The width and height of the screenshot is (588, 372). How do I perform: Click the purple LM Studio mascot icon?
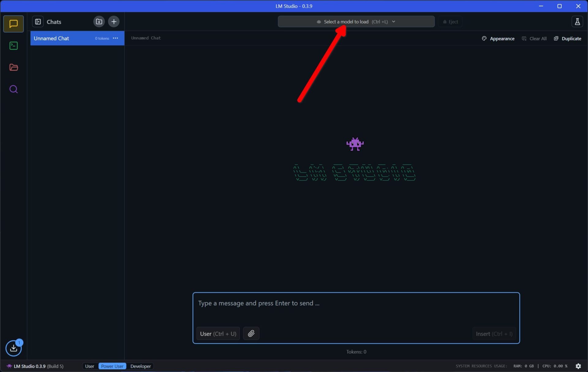coord(355,144)
